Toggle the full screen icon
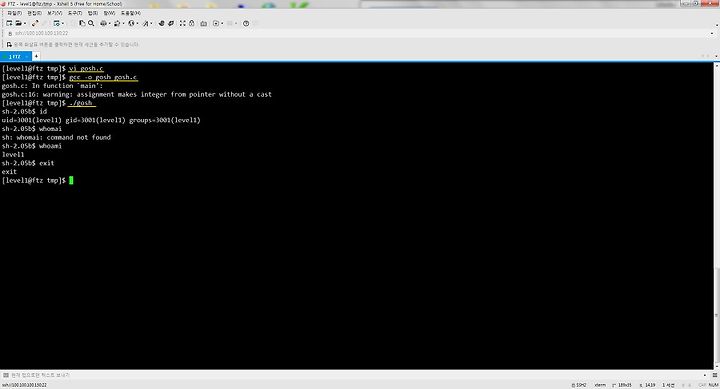Screen dimensions: 720x389 183,23
